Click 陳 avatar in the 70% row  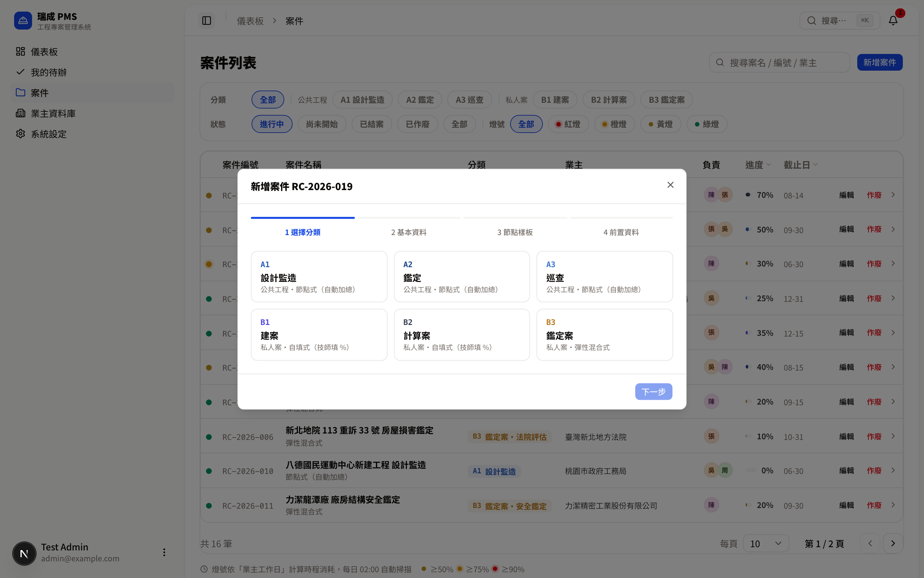click(711, 195)
